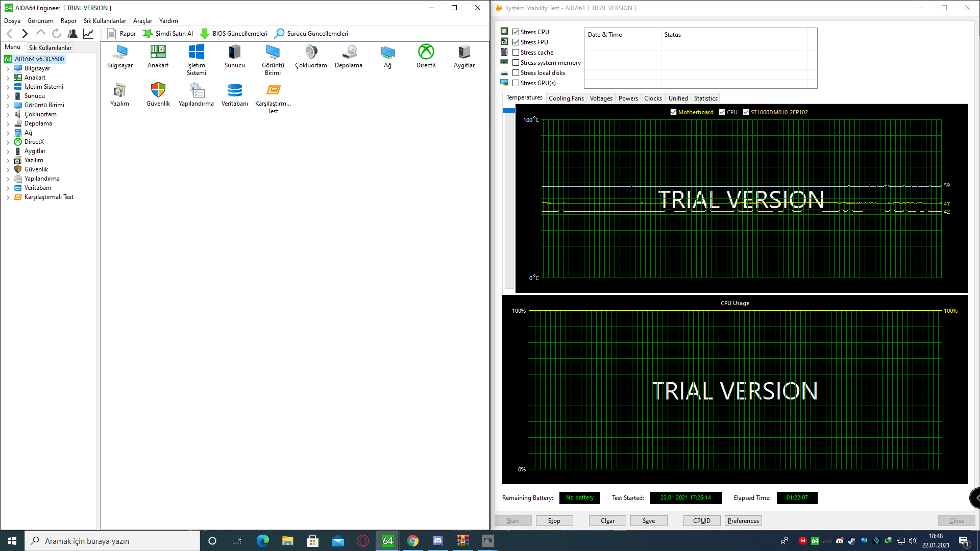This screenshot has height=551, width=980.
Task: Expand the Bilgisayar tree node
Action: [8, 68]
